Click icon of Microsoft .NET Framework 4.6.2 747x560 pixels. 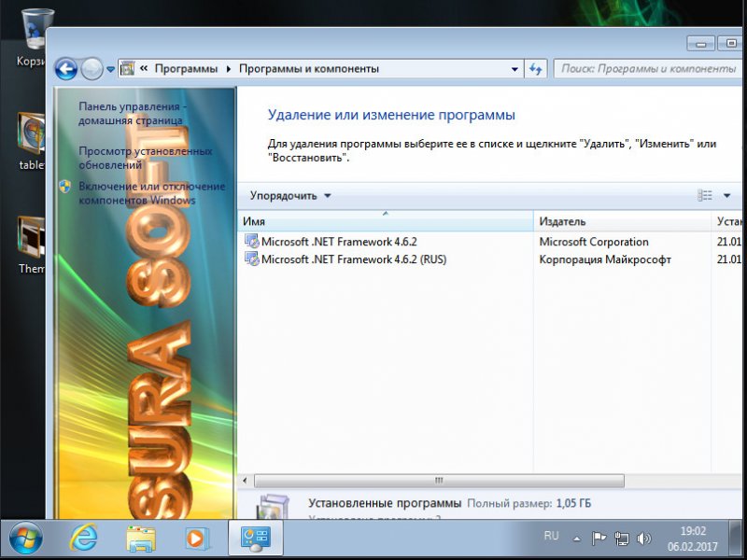[x=251, y=242]
